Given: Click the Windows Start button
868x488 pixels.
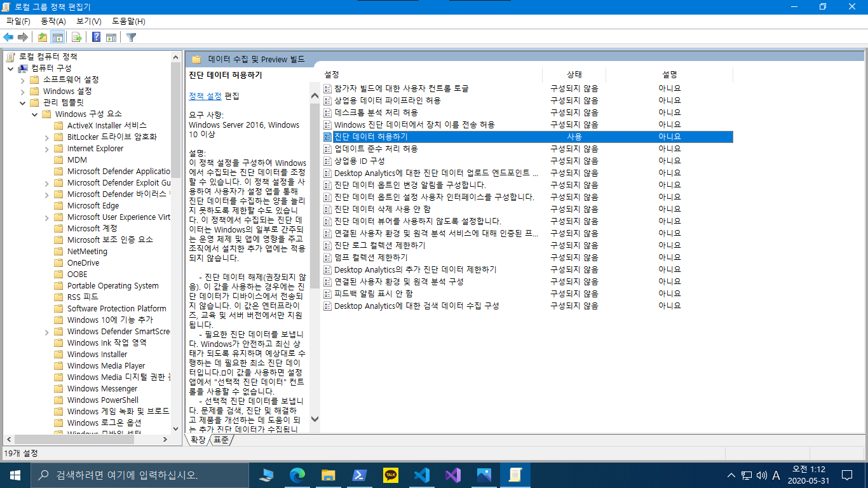Looking at the screenshot, I should point(15,475).
